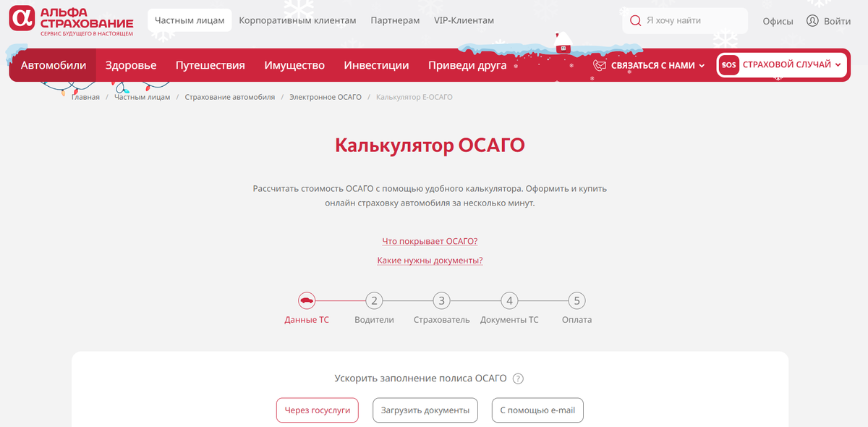
Task: Open the VIP-Клиентам tab
Action: click(464, 20)
